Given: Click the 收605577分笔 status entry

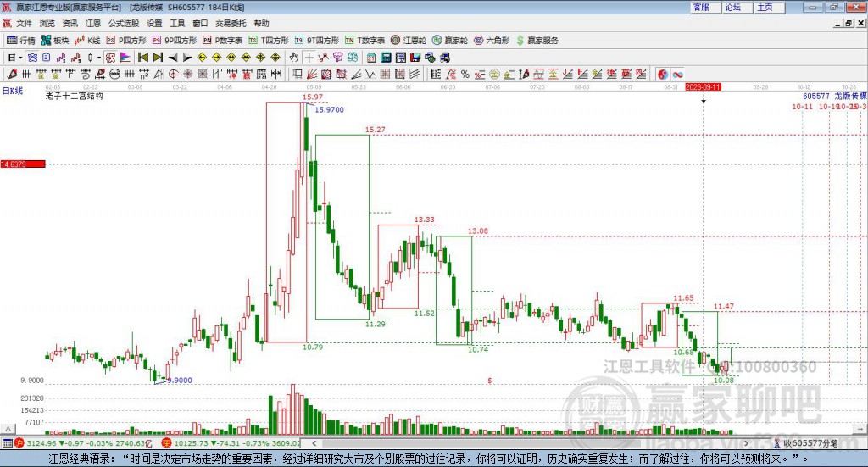Looking at the screenshot, I should pos(810,443).
